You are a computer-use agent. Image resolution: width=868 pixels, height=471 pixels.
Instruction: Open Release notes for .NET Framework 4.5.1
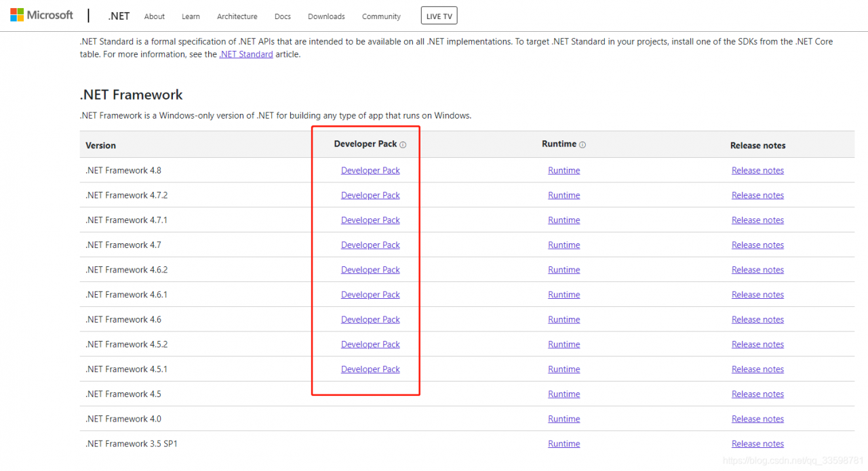[x=757, y=369]
